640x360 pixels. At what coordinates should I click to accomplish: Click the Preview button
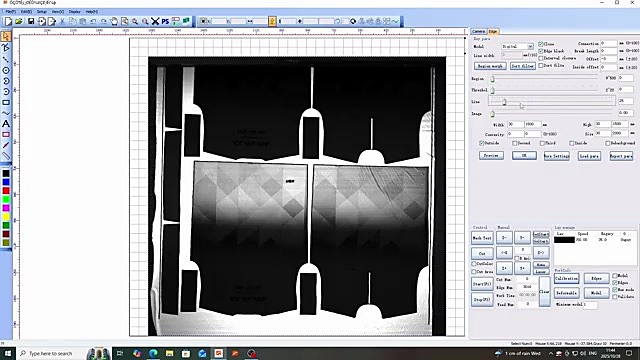point(491,156)
